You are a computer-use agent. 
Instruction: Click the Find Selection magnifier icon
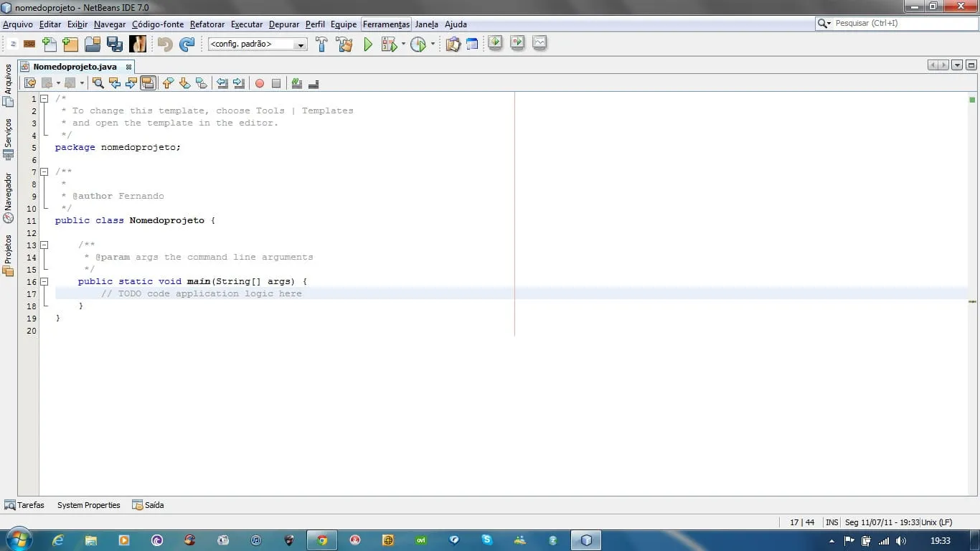[x=98, y=83]
